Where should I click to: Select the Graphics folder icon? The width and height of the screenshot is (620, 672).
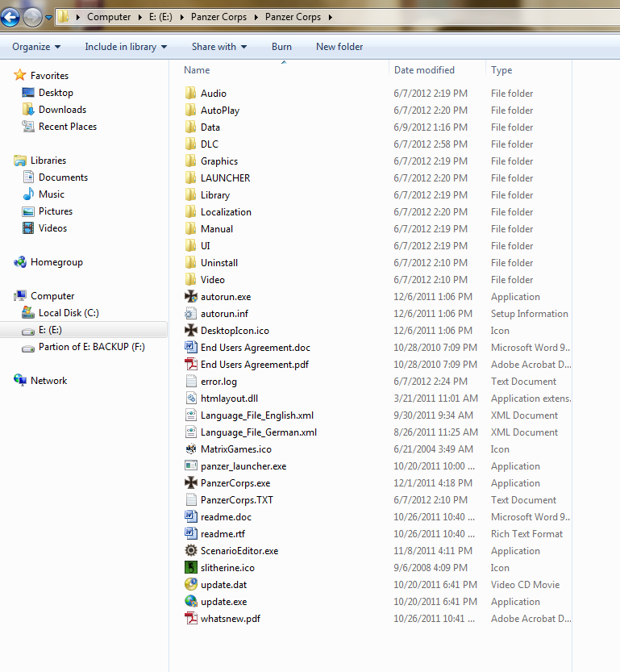tap(190, 161)
